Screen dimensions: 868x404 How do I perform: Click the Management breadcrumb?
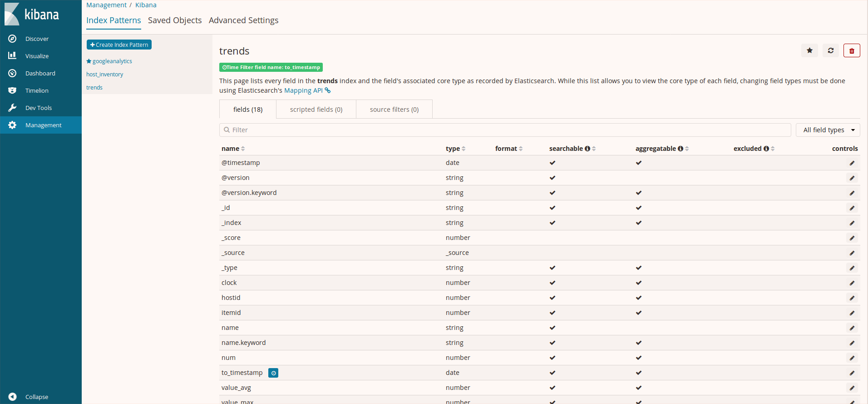(x=107, y=5)
